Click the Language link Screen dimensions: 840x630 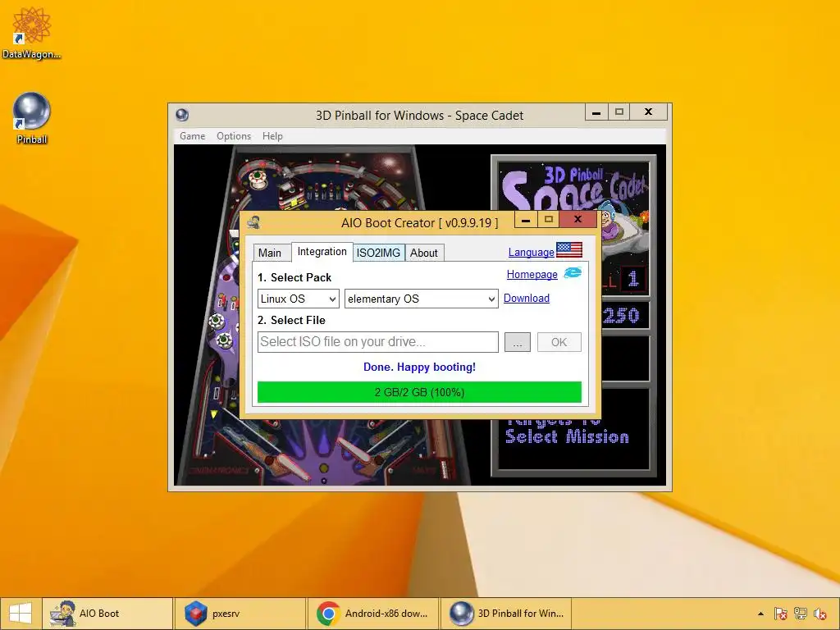(x=531, y=252)
